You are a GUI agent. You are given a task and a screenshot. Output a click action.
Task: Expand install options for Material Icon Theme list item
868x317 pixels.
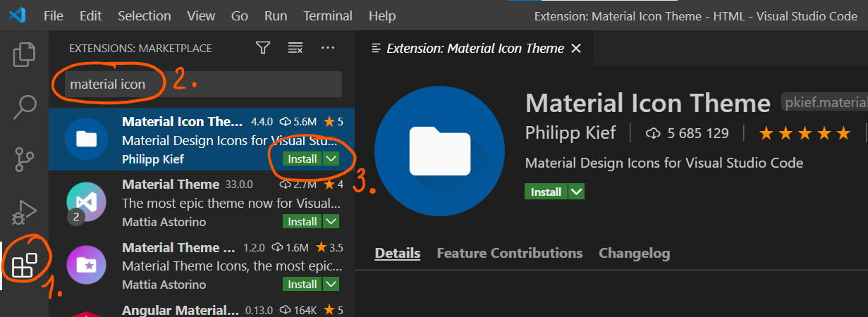[x=331, y=158]
